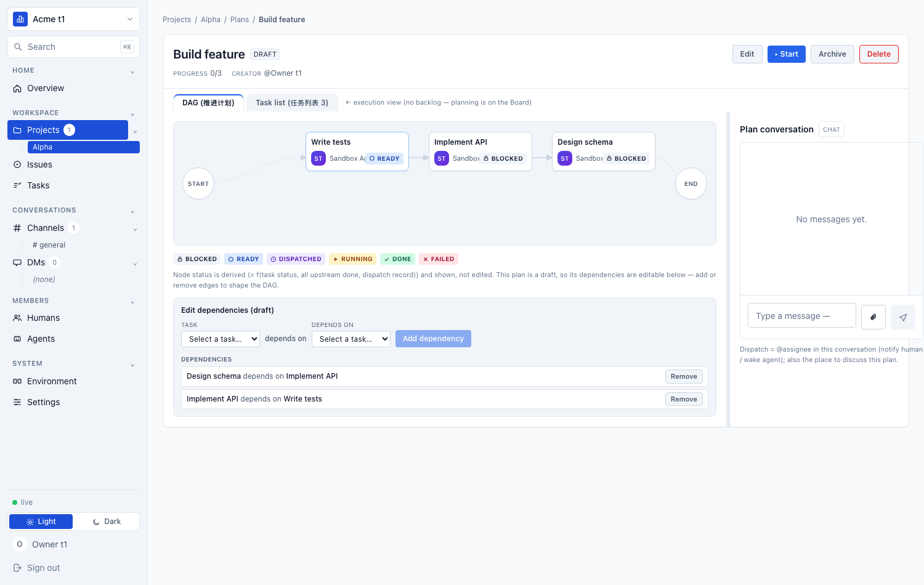Click the Settings sliders icon
Screen dimensions: 924x585
click(x=17, y=402)
